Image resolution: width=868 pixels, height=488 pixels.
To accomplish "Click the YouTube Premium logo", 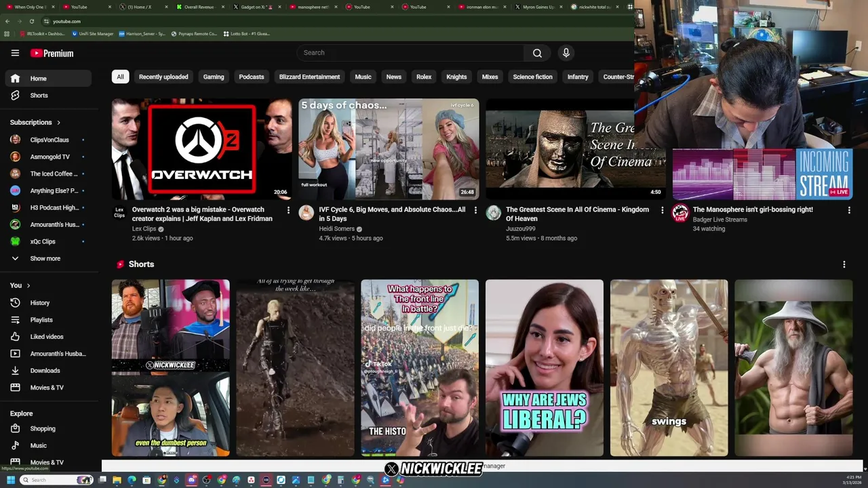I will (x=52, y=53).
